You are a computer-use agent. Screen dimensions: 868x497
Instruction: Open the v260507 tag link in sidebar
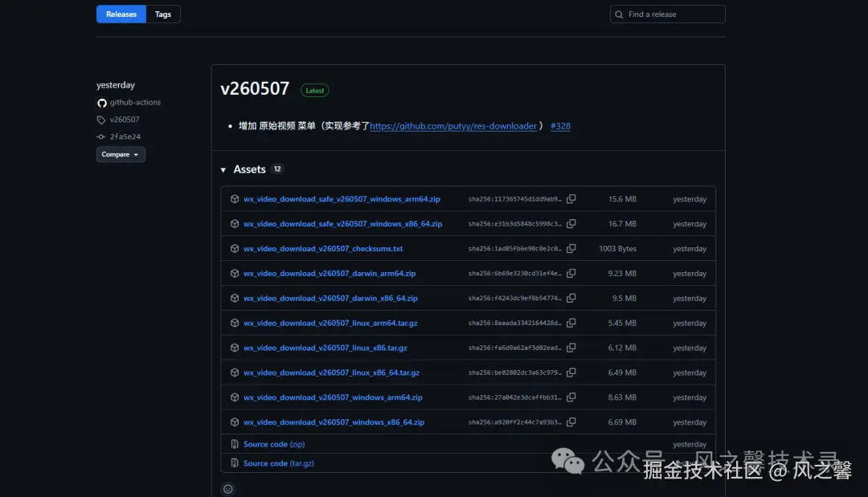pyautogui.click(x=125, y=120)
